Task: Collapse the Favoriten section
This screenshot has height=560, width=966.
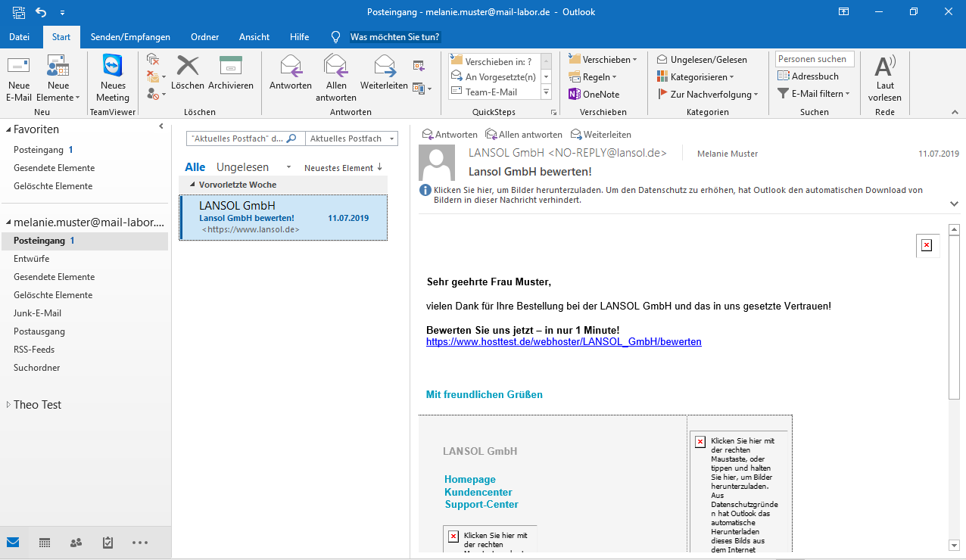Action: click(8, 130)
